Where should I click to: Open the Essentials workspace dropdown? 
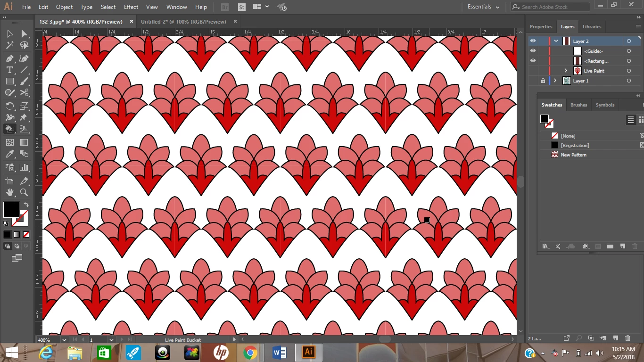[x=483, y=7]
